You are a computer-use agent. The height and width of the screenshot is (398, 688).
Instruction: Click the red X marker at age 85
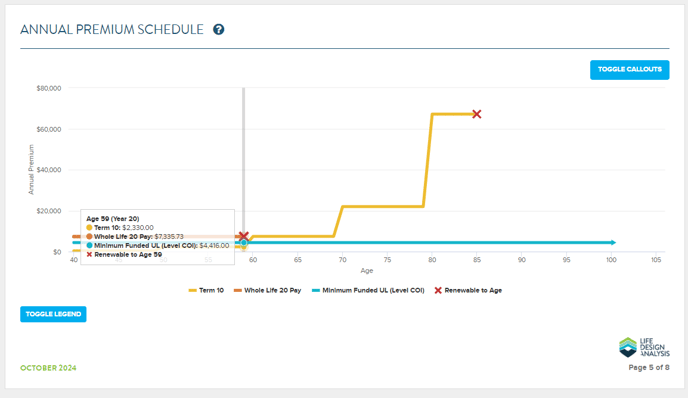pos(477,114)
